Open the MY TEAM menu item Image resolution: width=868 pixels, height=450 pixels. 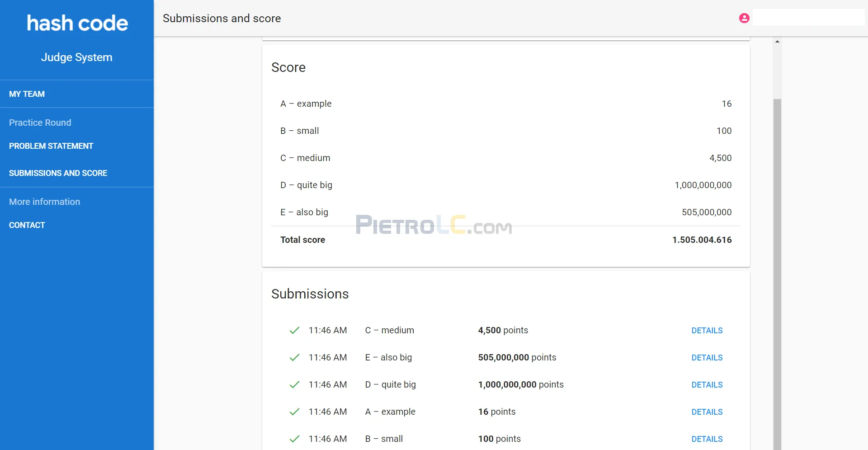[27, 94]
